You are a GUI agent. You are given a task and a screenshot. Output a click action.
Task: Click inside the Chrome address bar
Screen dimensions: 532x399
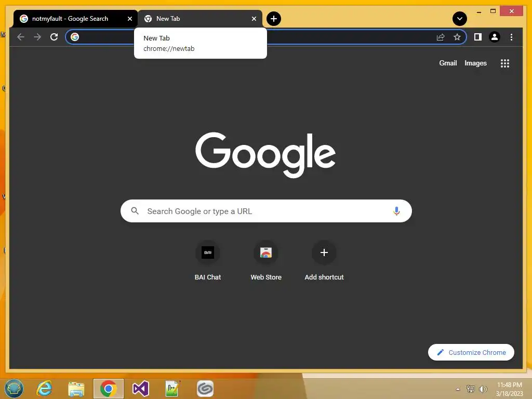pos(265,37)
